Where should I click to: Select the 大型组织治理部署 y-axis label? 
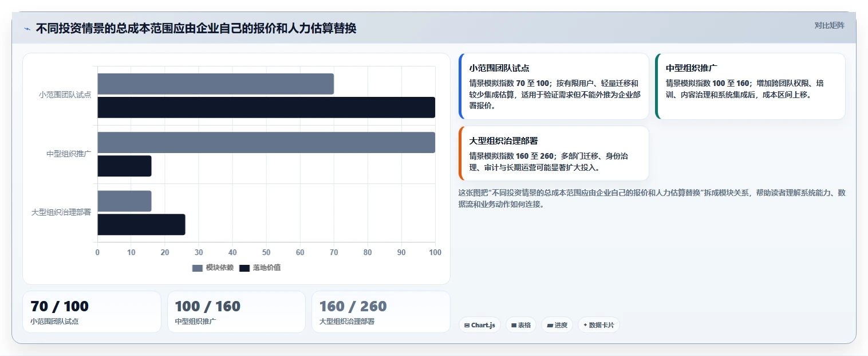tap(61, 212)
